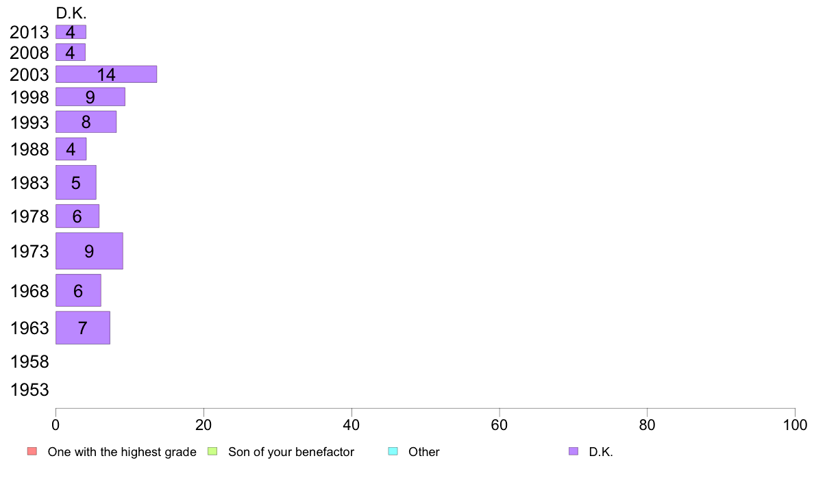Screen dimensions: 814x504
Task: Click the One with the highest grade legend label
Action: [x=122, y=452]
